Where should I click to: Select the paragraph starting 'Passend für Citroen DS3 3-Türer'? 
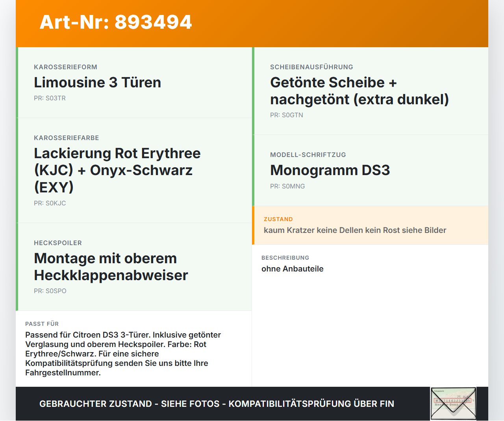coord(123,354)
